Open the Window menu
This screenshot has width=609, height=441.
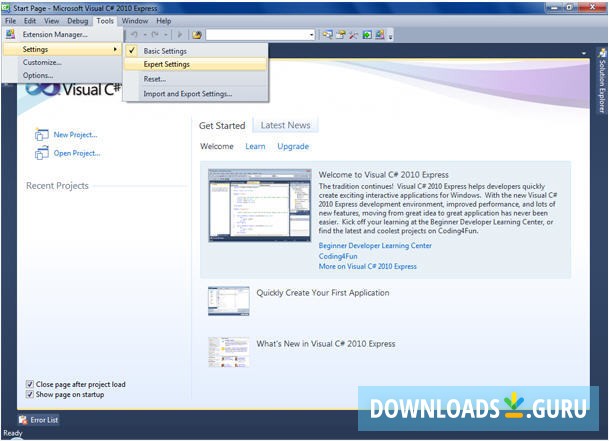tap(135, 21)
